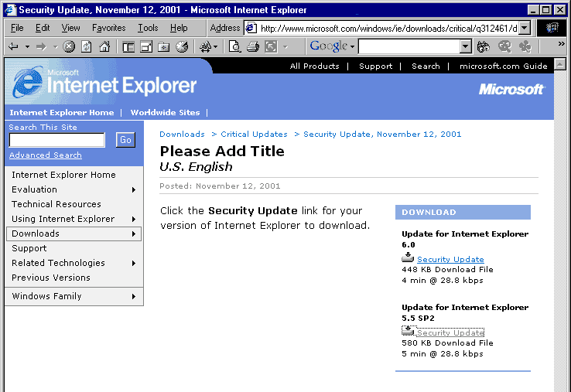Image resolution: width=571 pixels, height=392 pixels.
Task: Click the Stop loading button
Action: (x=69, y=46)
